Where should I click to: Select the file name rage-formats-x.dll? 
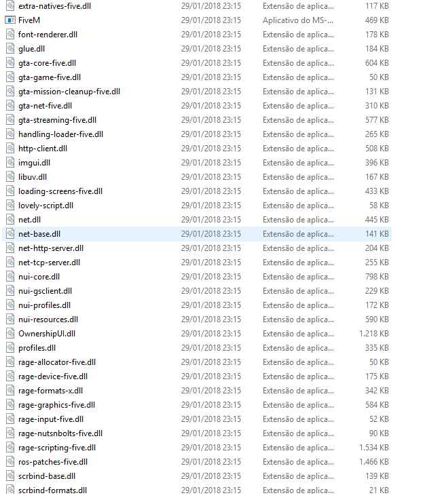[x=50, y=391]
